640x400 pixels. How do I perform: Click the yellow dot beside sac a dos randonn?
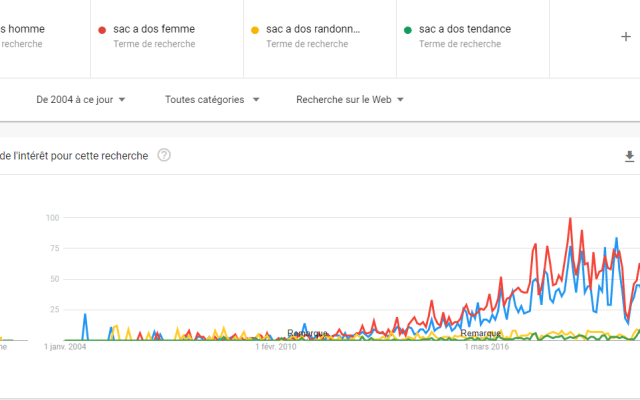(255, 30)
